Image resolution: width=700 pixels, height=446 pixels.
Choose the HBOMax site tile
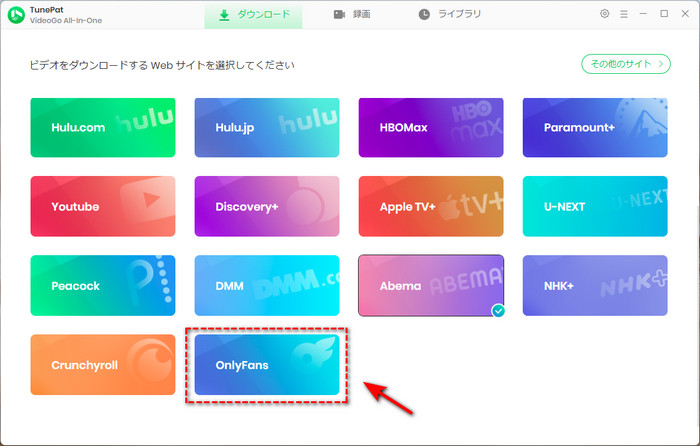(x=431, y=128)
